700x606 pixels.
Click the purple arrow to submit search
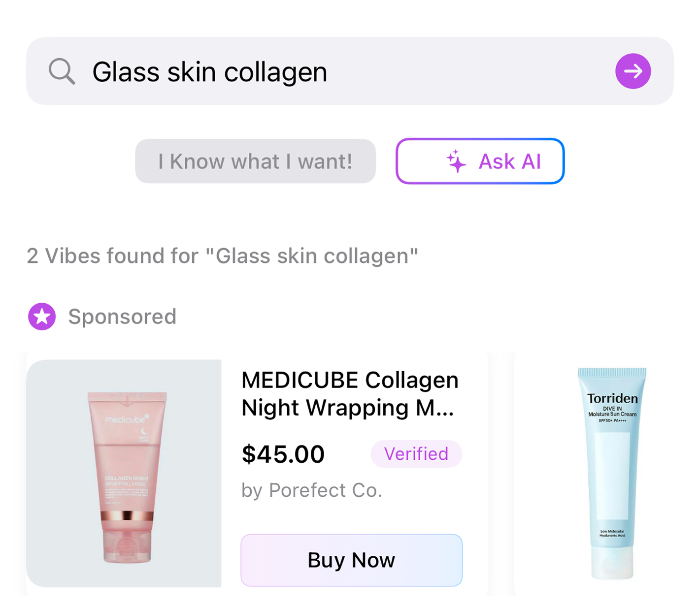pos(633,71)
